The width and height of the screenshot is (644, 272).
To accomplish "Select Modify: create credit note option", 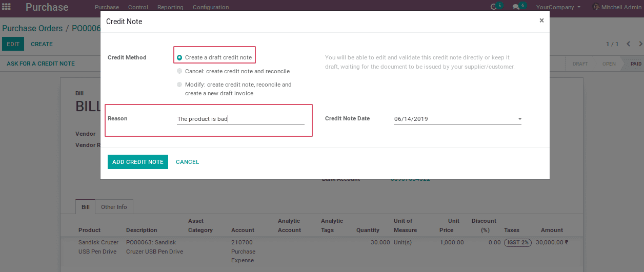I will click(x=179, y=85).
